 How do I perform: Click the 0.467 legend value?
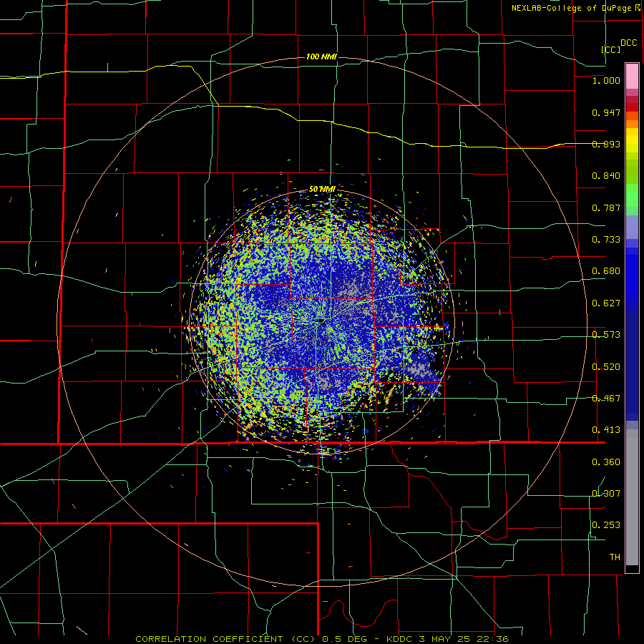(606, 399)
